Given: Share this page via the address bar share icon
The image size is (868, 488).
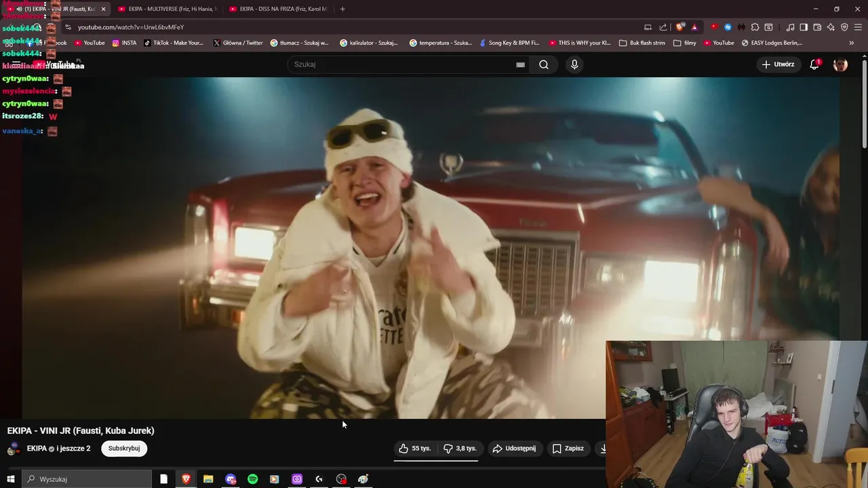Looking at the screenshot, I should 663,27.
